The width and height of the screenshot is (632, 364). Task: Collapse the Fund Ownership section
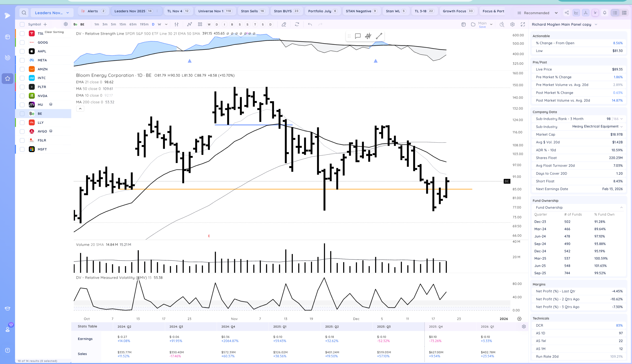click(x=621, y=207)
